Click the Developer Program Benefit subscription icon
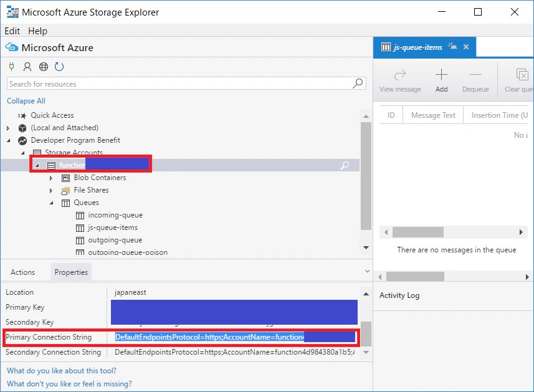Image resolution: width=534 pixels, height=392 pixels. click(x=22, y=141)
